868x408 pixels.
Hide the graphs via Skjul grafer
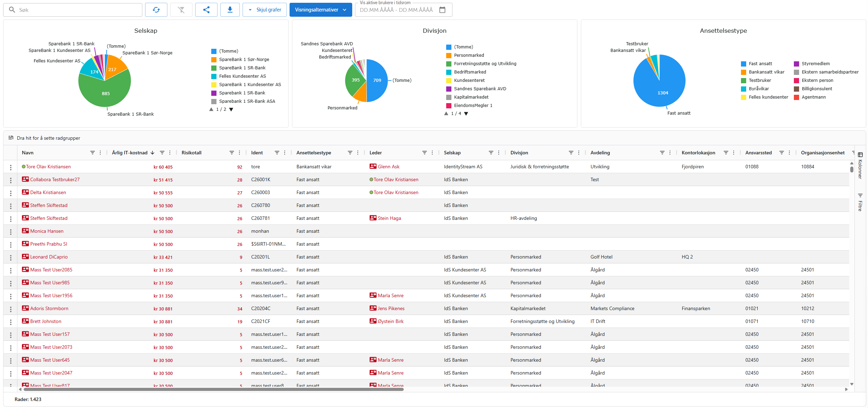(x=264, y=9)
